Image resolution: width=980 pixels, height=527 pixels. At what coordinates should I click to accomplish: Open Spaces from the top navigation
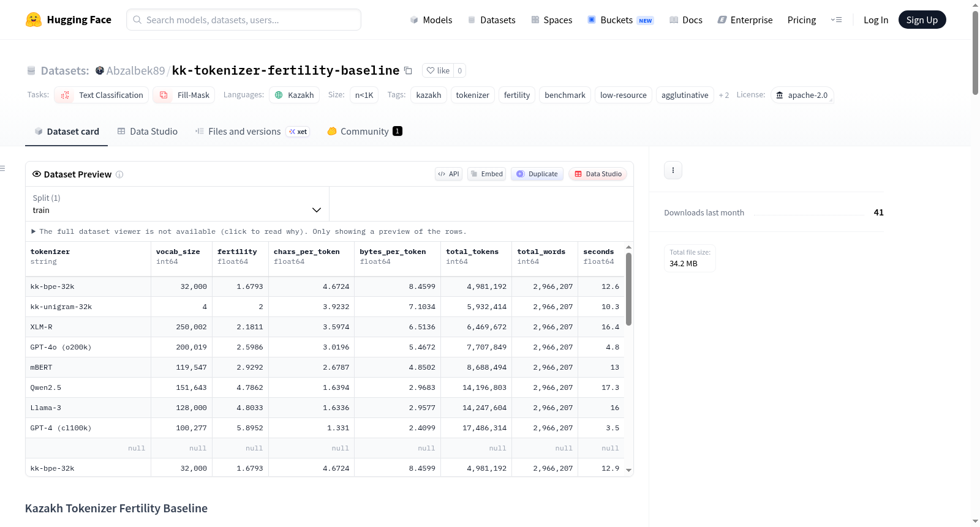click(x=551, y=20)
